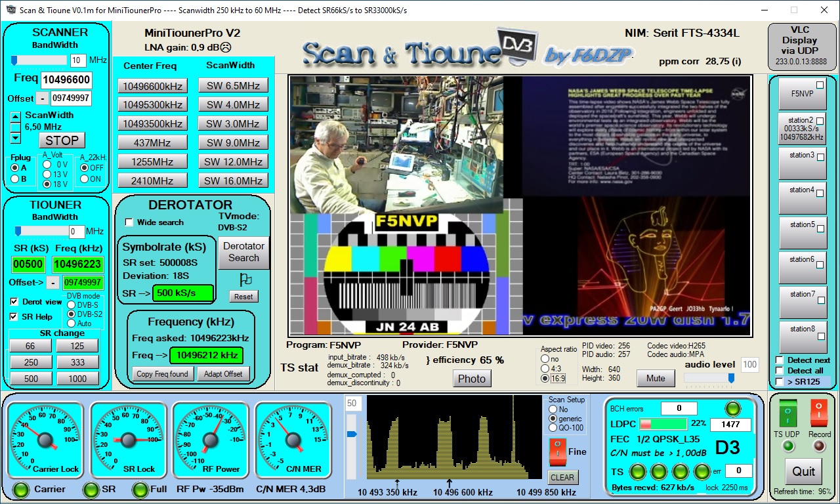This screenshot has width=840, height=504.
Task: Set A_Volt to 0 V
Action: 47,164
